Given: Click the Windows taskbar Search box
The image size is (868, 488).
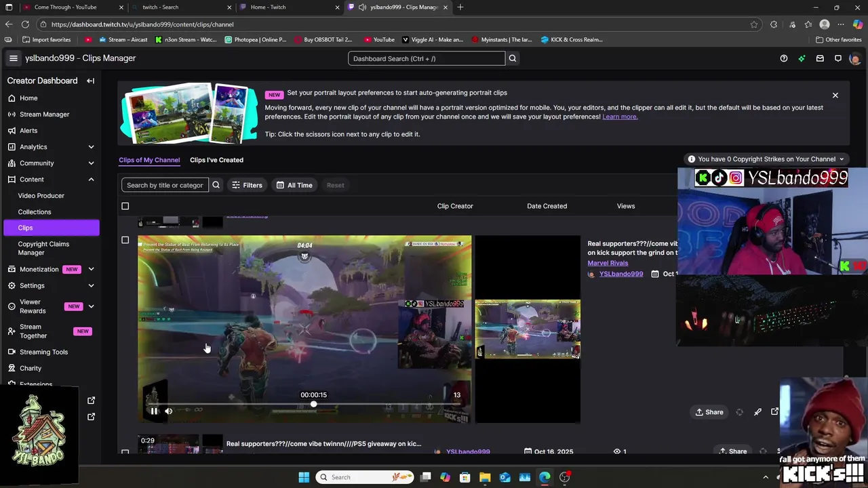Looking at the screenshot, I should (366, 477).
